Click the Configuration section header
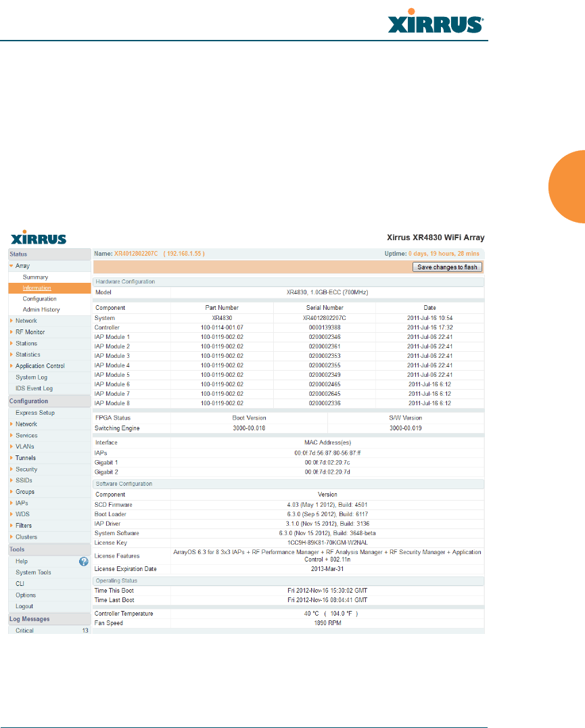The image size is (585, 728). [x=49, y=401]
